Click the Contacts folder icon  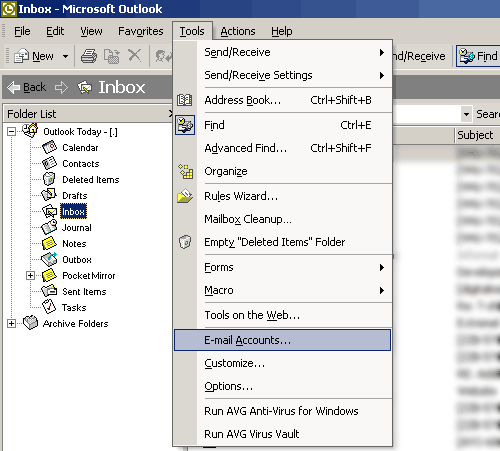pos(49,163)
